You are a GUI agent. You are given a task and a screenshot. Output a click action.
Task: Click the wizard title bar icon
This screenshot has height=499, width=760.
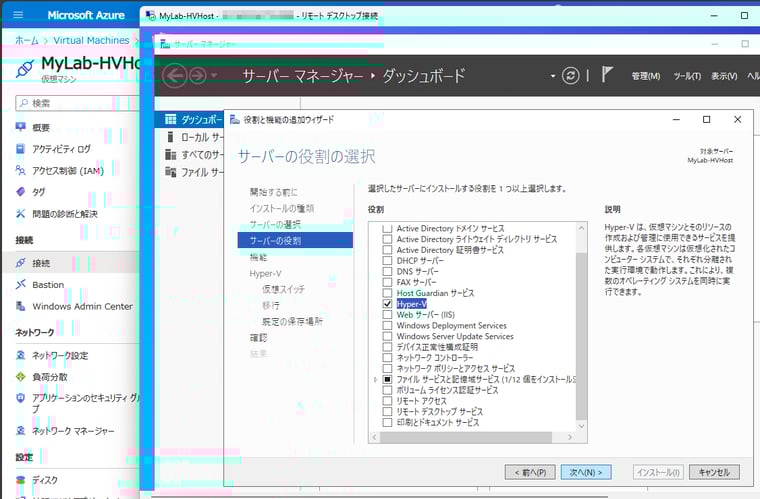(x=235, y=119)
